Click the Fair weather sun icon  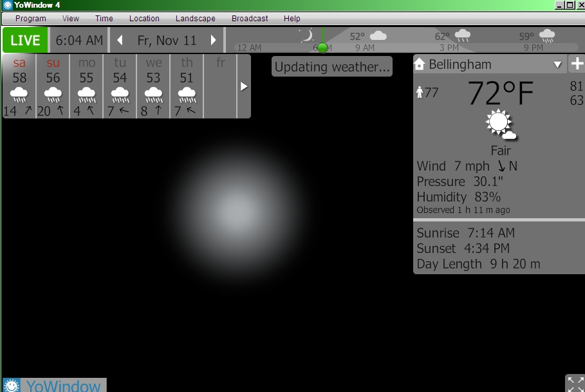coord(500,124)
